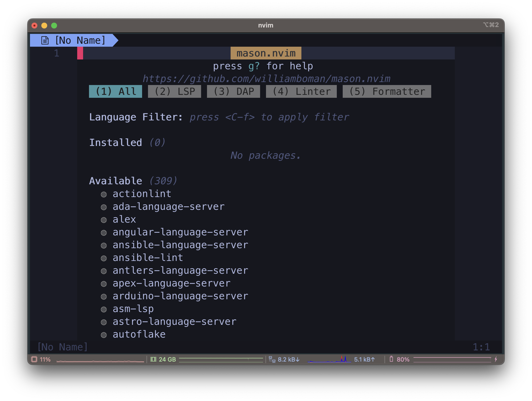Select the astro-language-server package name
Viewport: 532px width, 401px height.
pyautogui.click(x=175, y=322)
